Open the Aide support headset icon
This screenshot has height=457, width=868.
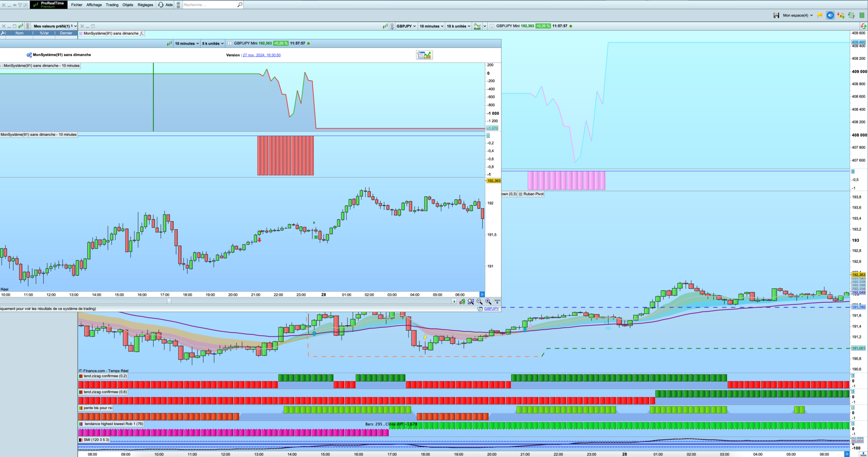click(161, 5)
